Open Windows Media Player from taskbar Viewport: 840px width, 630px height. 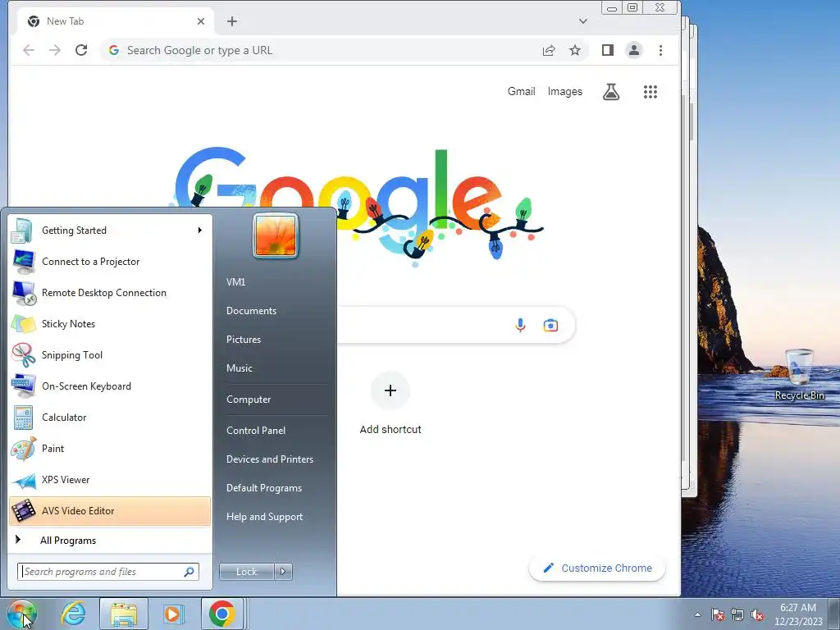point(172,614)
